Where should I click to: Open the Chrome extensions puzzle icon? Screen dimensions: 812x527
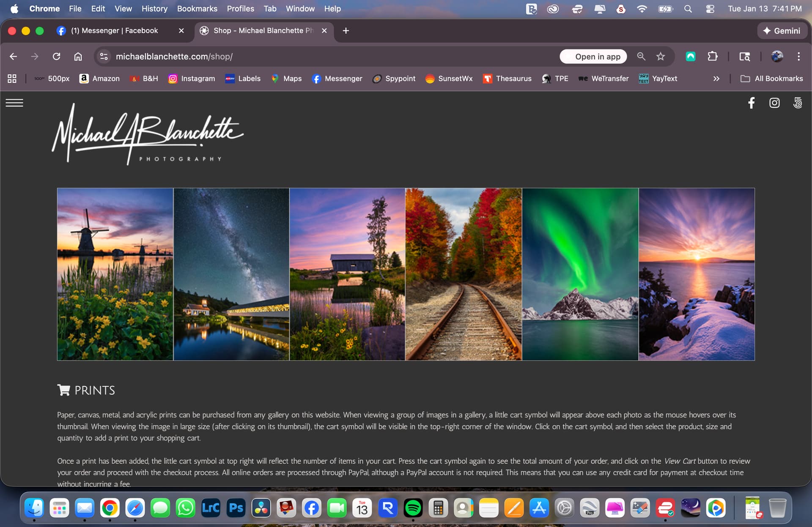coord(713,56)
